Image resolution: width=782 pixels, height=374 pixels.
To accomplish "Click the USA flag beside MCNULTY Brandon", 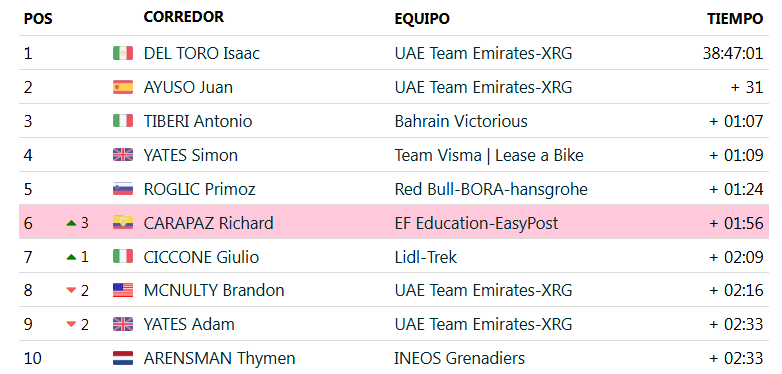I will pos(123,291).
